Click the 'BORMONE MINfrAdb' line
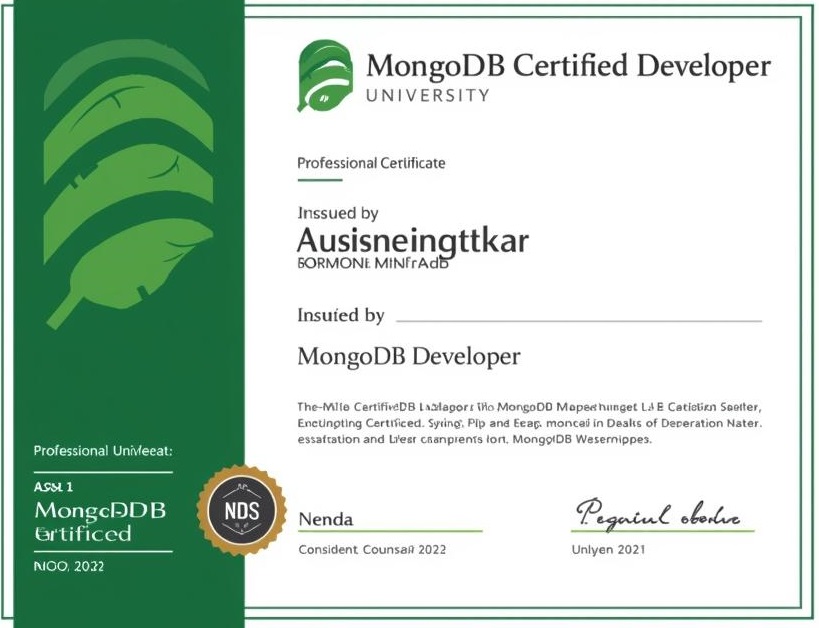This screenshot has height=628, width=819. pyautogui.click(x=373, y=263)
